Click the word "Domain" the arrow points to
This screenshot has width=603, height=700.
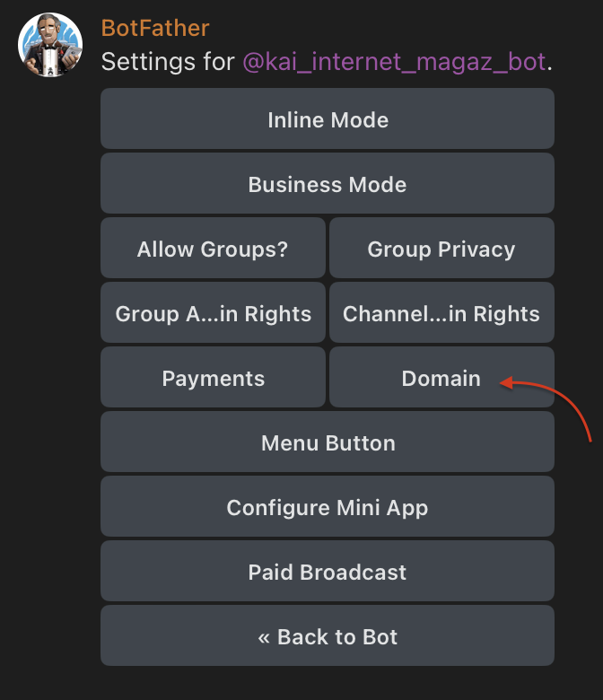click(441, 378)
